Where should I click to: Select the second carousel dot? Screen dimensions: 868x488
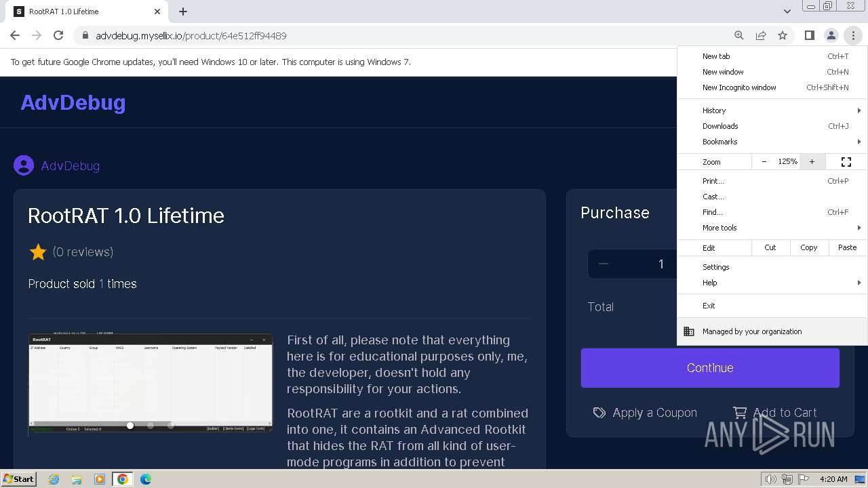point(151,426)
